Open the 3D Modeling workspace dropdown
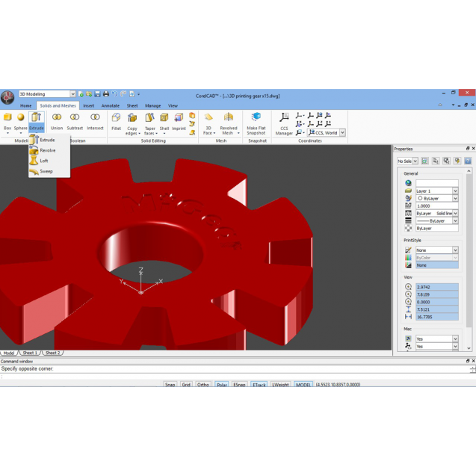Screen dimensions: 476x476 pos(72,94)
